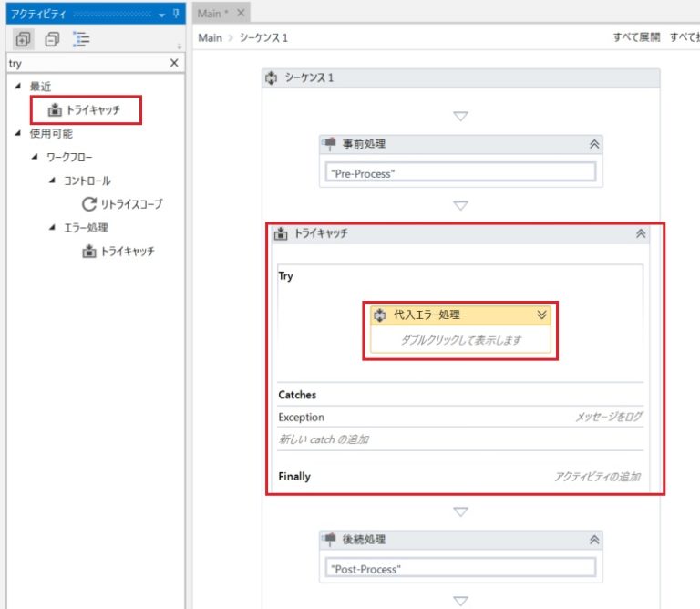Viewport: 700px width, 609px height.
Task: Click the リトライスコープ retry icon
Action: [88, 204]
